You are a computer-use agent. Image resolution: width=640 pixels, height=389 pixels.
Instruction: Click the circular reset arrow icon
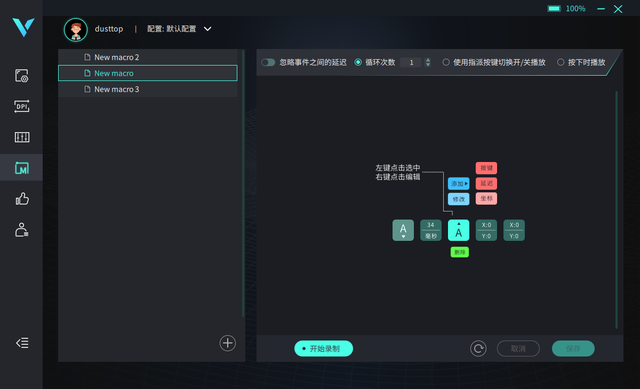(x=478, y=349)
